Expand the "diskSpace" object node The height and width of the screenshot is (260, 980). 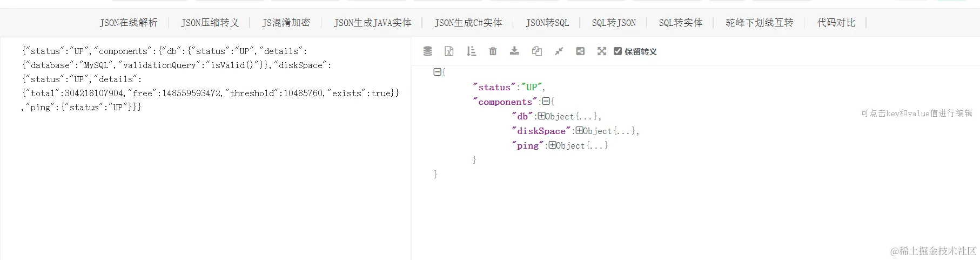(579, 130)
